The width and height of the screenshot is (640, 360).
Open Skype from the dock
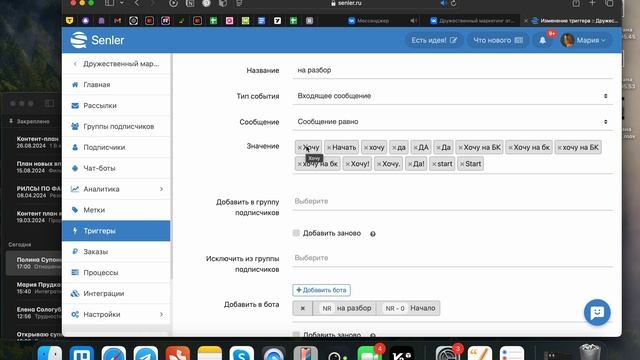(242, 353)
